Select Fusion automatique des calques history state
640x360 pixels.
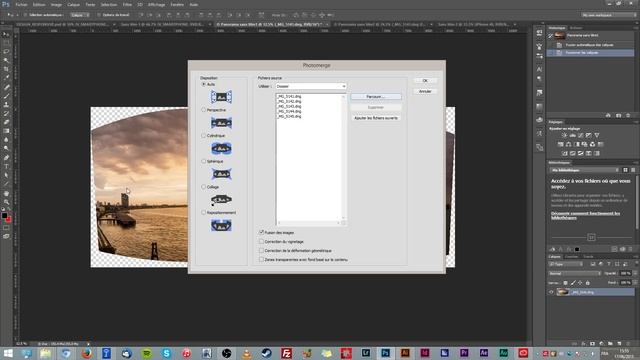pyautogui.click(x=590, y=45)
